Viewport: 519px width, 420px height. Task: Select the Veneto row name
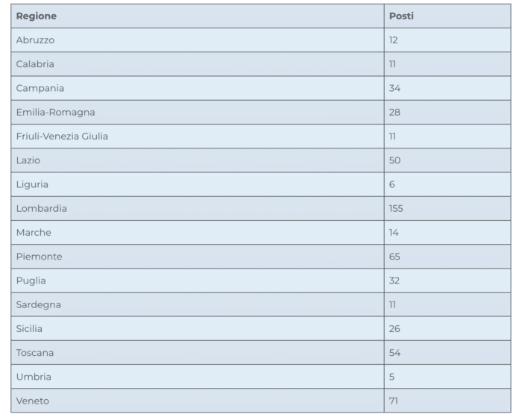pyautogui.click(x=33, y=401)
